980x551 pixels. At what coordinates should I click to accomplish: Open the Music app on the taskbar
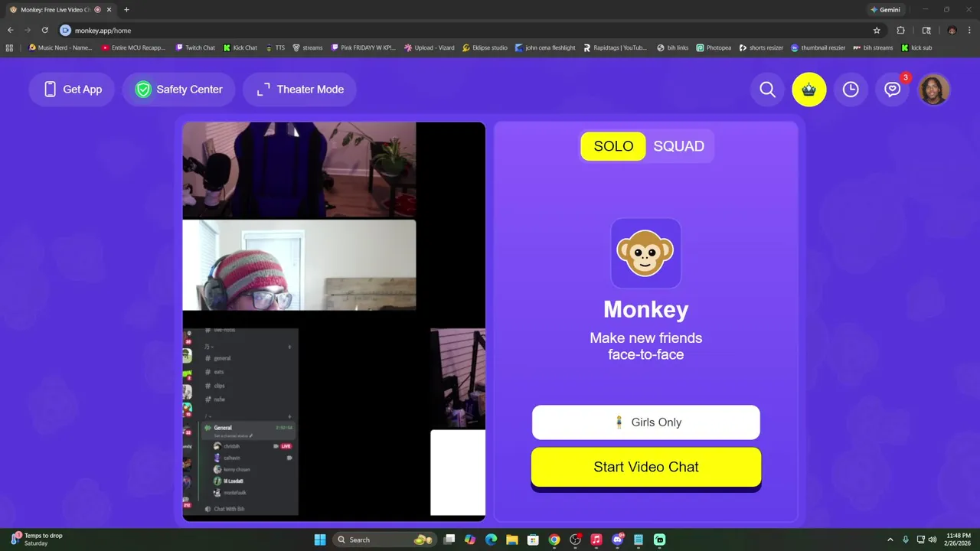(x=596, y=540)
